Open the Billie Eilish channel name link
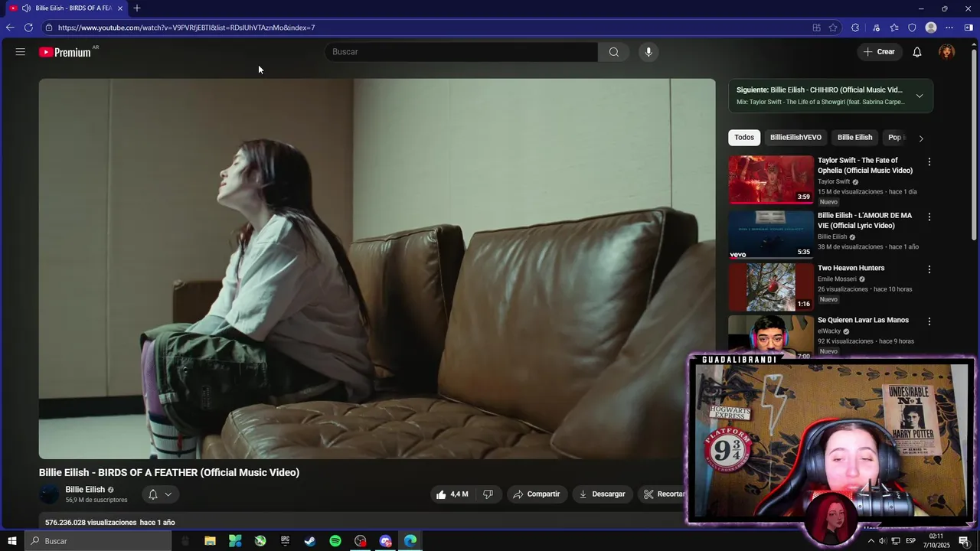Image resolution: width=980 pixels, height=551 pixels. tap(85, 490)
